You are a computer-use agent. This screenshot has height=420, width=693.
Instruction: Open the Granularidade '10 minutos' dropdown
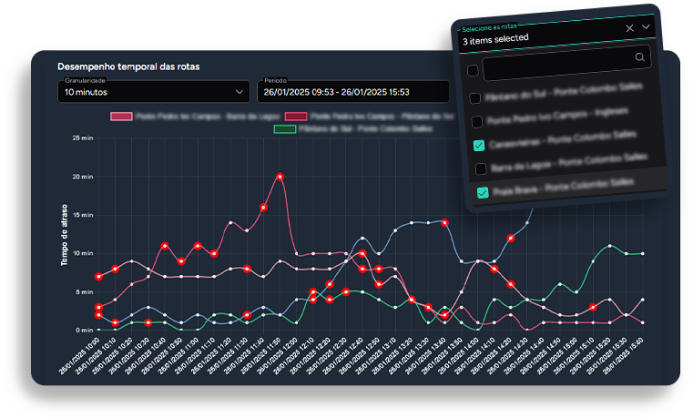[x=153, y=92]
